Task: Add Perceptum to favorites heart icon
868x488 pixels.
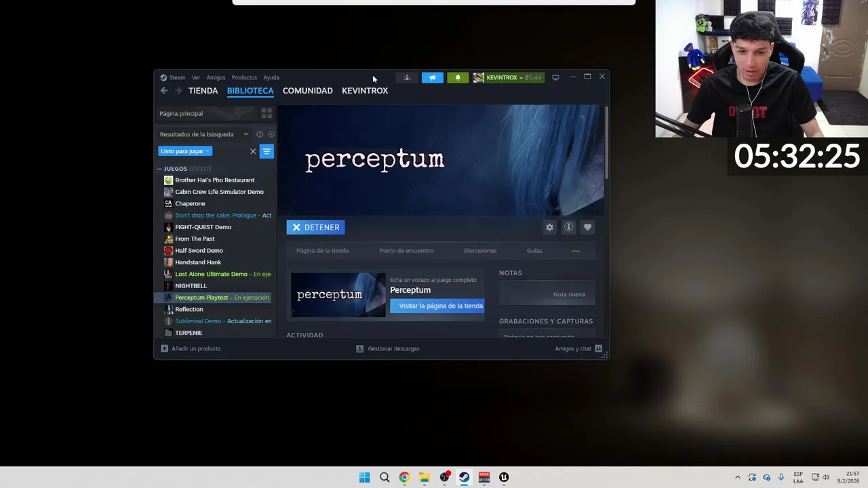Action: click(x=588, y=227)
